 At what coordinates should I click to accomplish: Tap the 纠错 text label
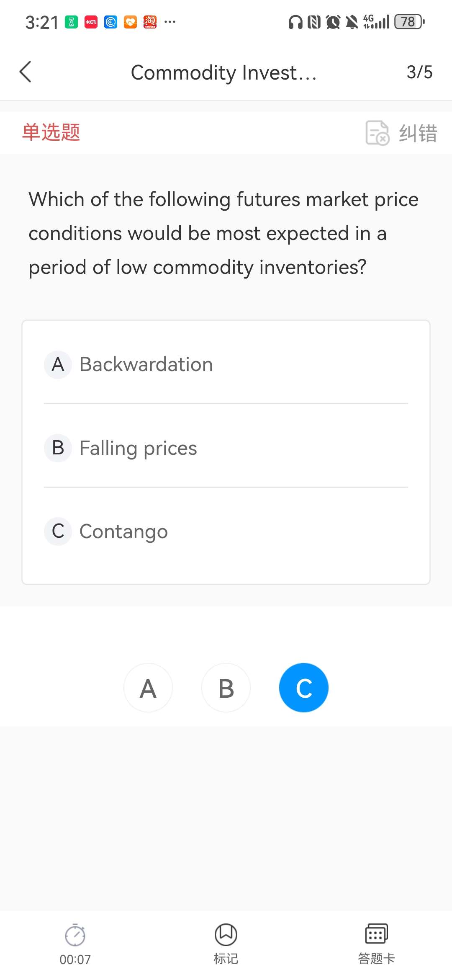point(418,133)
